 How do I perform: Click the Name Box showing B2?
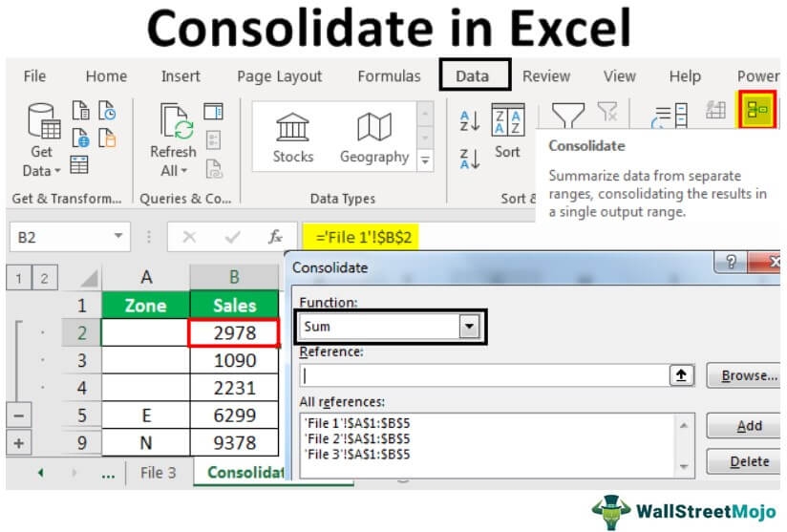coord(70,236)
